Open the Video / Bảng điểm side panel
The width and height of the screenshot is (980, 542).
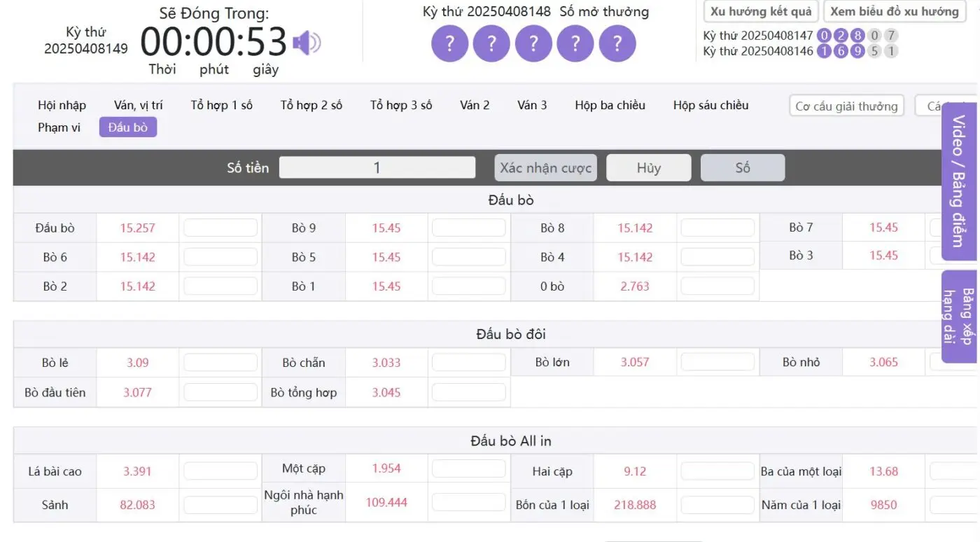pyautogui.click(x=959, y=181)
